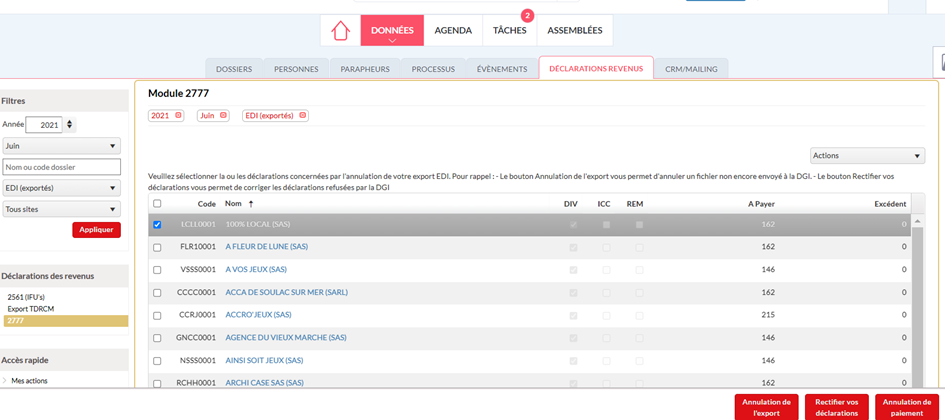
Task: Remove the Juin filter tag
Action: click(x=224, y=116)
